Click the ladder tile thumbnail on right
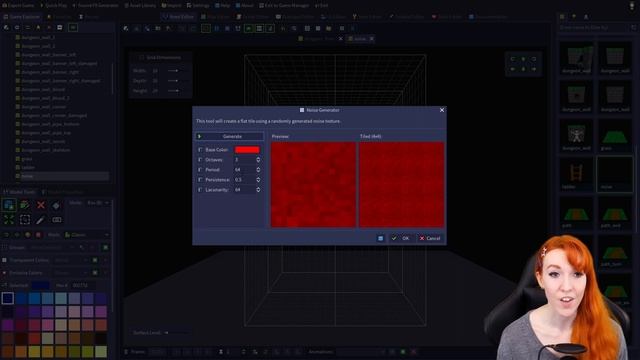This screenshot has width=640, height=360. click(576, 174)
